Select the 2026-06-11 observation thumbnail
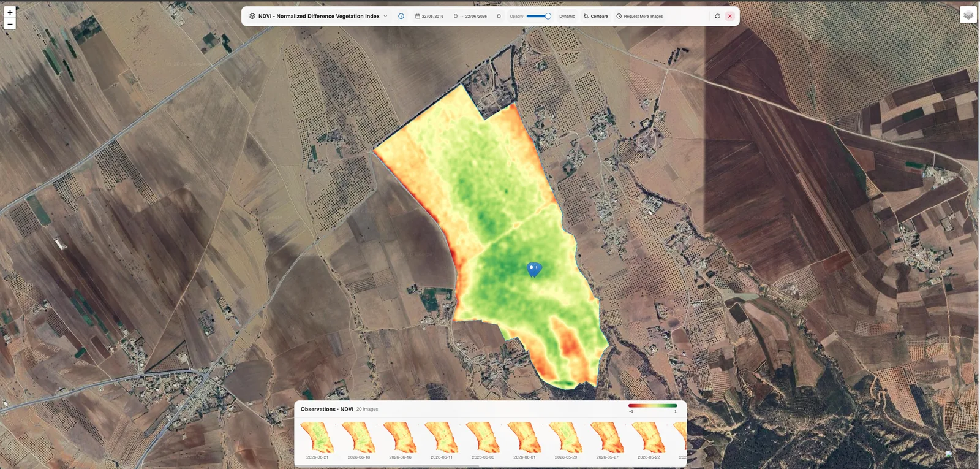The image size is (980, 469). pyautogui.click(x=442, y=437)
